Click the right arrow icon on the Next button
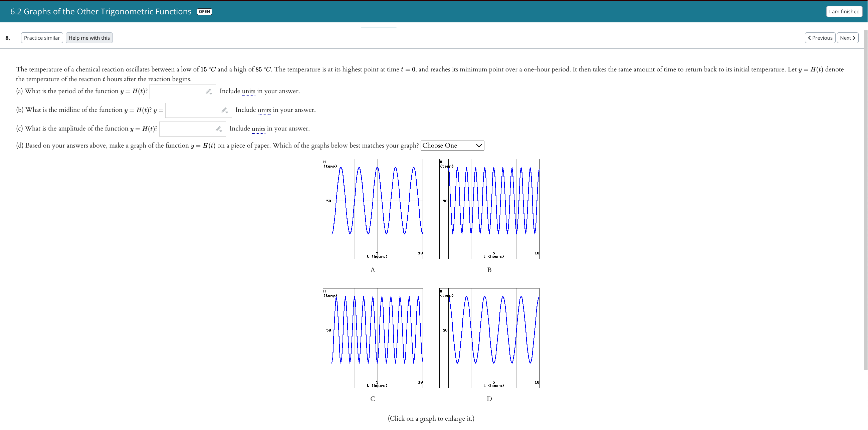 click(x=854, y=37)
